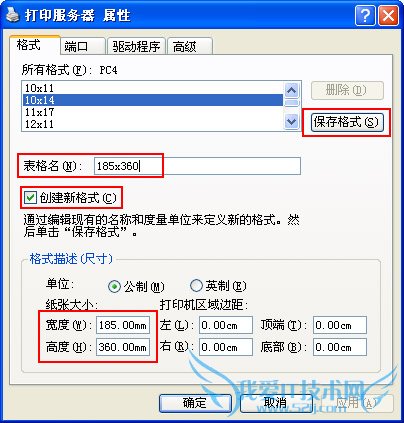Click the forms list scroll up arrow
The height and width of the screenshot is (423, 404).
click(292, 90)
